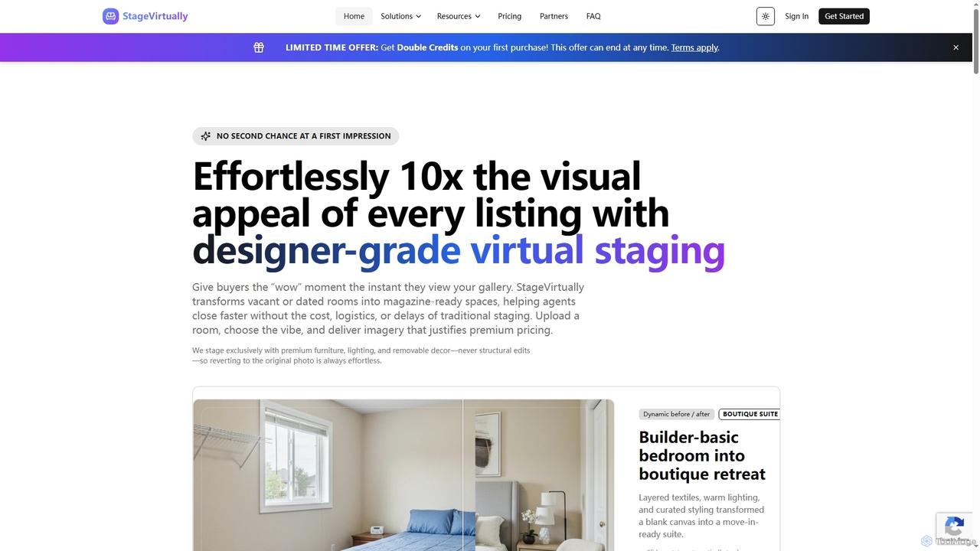Click the reCAPTCHA badge icon
Viewport: 980px width, 551px height.
954,527
